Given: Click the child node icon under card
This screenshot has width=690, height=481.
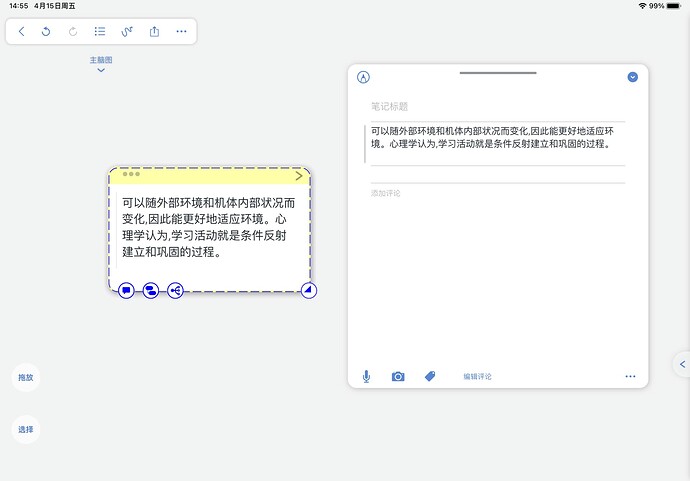Looking at the screenshot, I should 151,291.
